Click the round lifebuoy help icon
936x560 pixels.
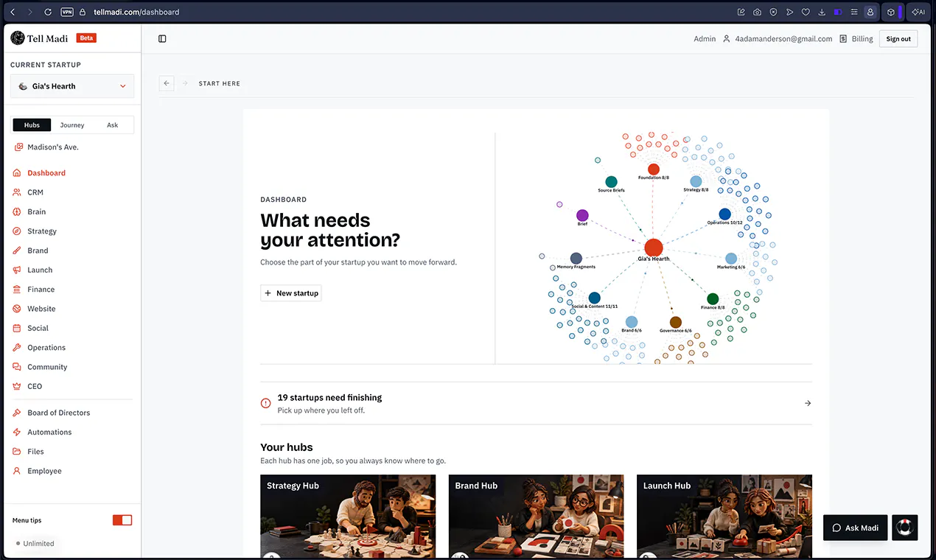[905, 528]
